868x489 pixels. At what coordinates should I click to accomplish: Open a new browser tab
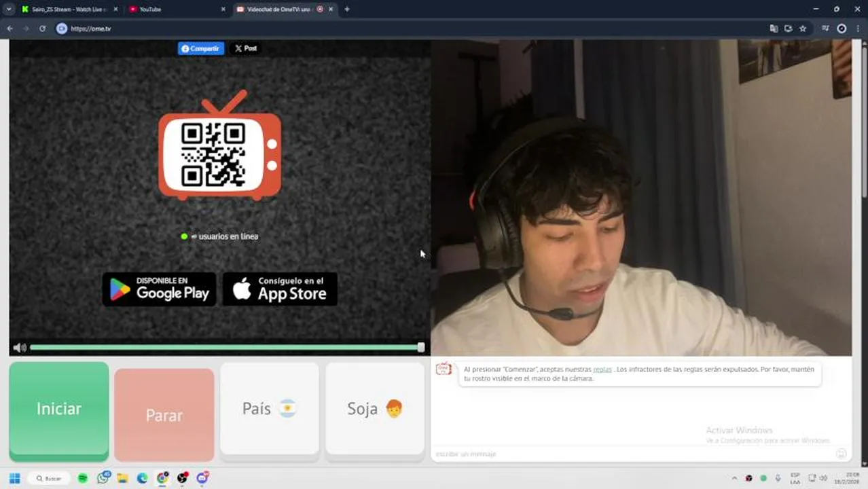coord(347,10)
